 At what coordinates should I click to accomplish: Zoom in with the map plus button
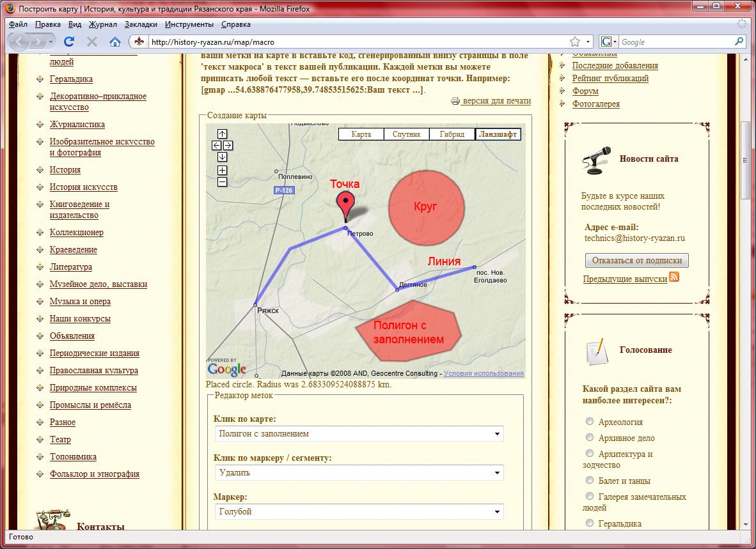[222, 171]
